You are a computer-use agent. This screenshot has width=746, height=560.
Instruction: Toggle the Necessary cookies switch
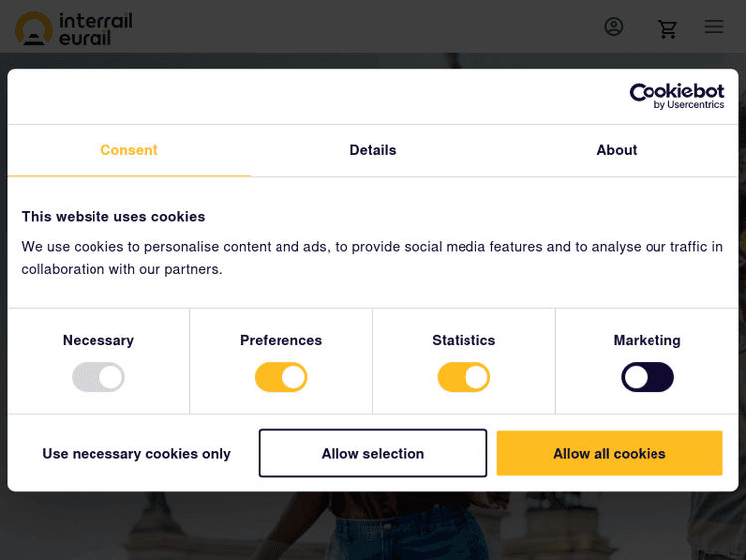(x=98, y=377)
